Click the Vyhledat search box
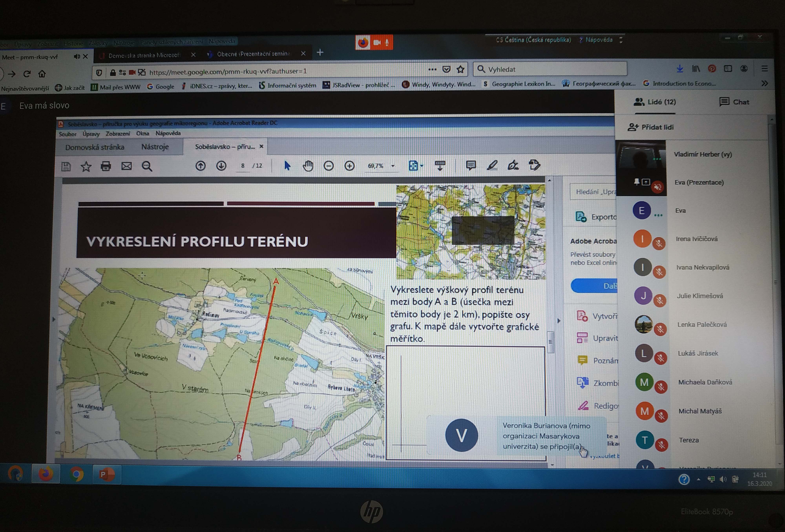 click(x=550, y=69)
